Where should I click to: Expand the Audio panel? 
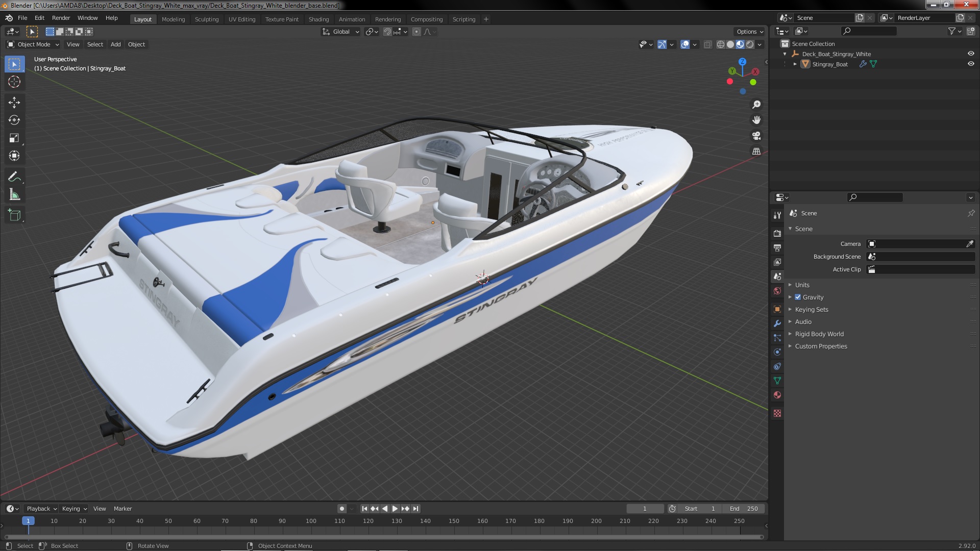(x=803, y=321)
